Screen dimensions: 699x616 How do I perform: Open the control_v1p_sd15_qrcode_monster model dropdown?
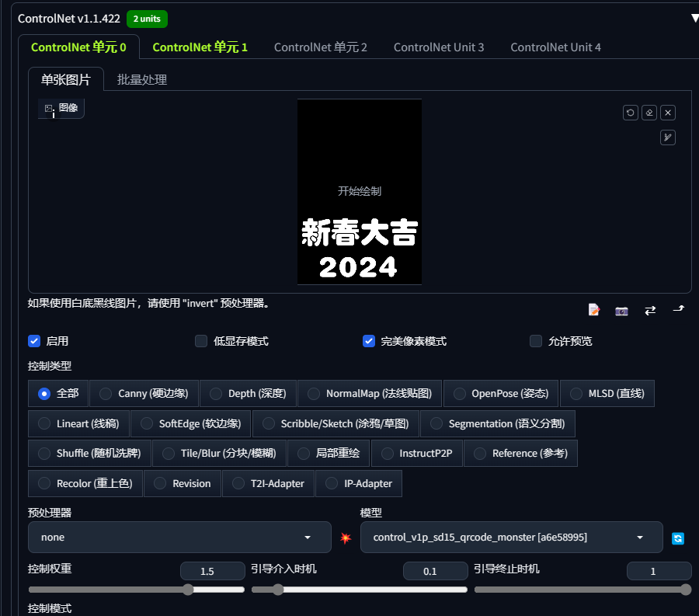click(511, 537)
